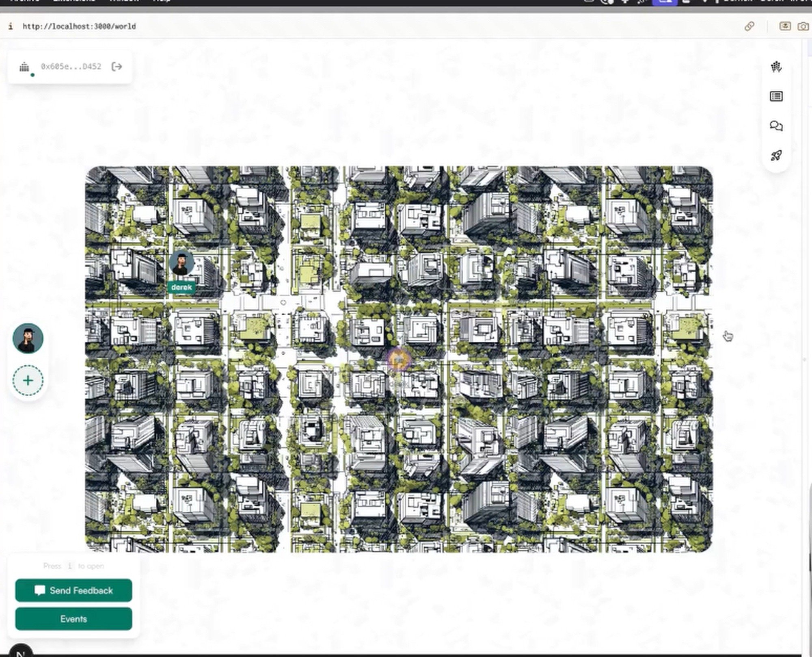This screenshot has width=812, height=657.
Task: Click the glowing orange marker on map
Action: (399, 359)
